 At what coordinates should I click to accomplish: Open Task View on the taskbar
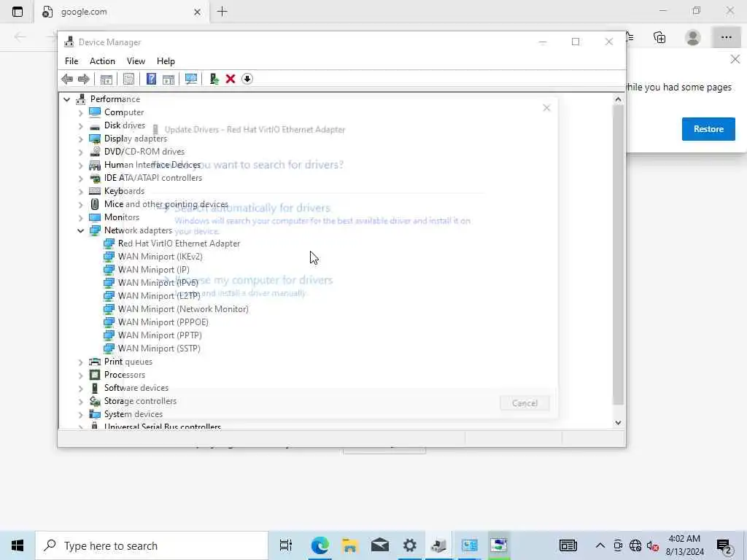click(x=286, y=545)
